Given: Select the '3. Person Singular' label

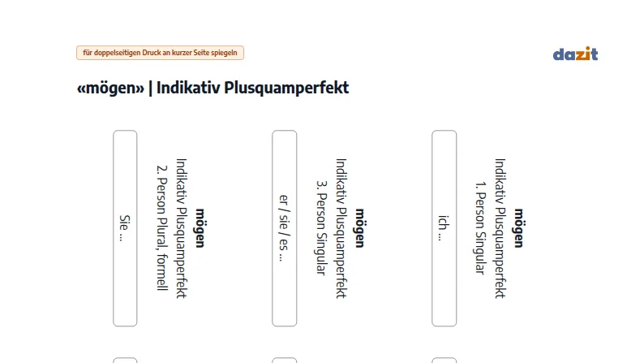Looking at the screenshot, I should click(x=322, y=228).
